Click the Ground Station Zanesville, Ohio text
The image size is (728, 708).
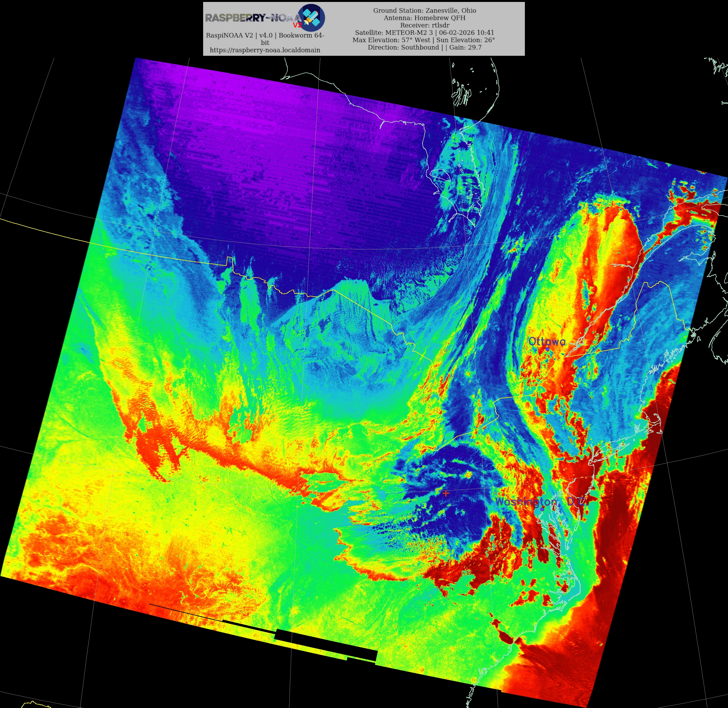point(424,10)
